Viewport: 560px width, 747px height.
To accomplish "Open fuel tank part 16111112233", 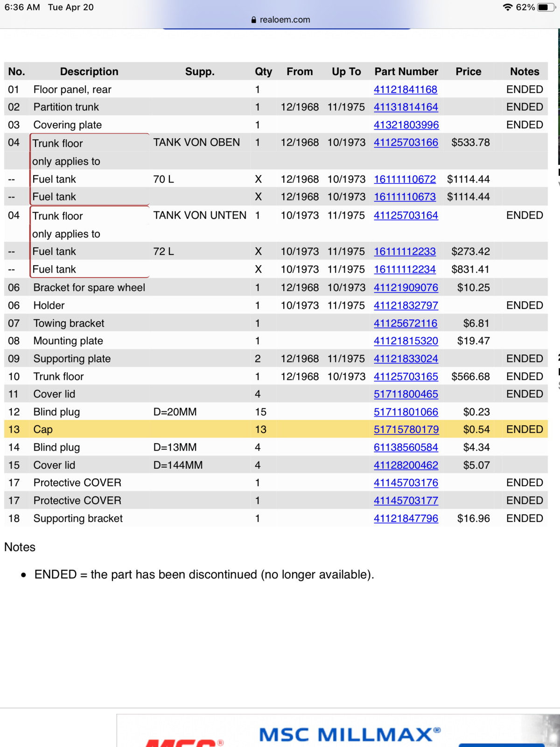I will pyautogui.click(x=405, y=251).
